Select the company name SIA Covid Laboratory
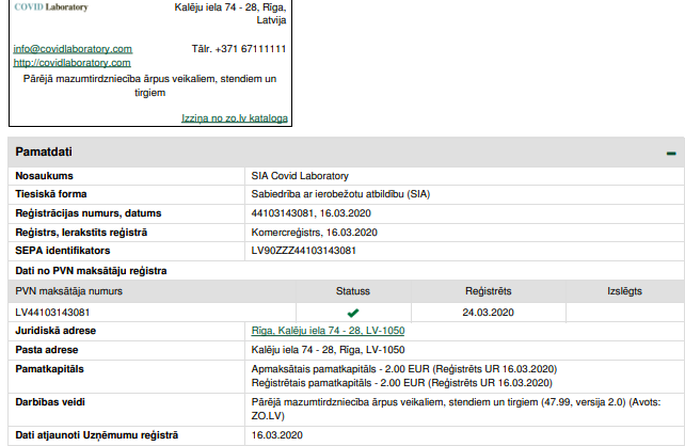 pos(300,176)
